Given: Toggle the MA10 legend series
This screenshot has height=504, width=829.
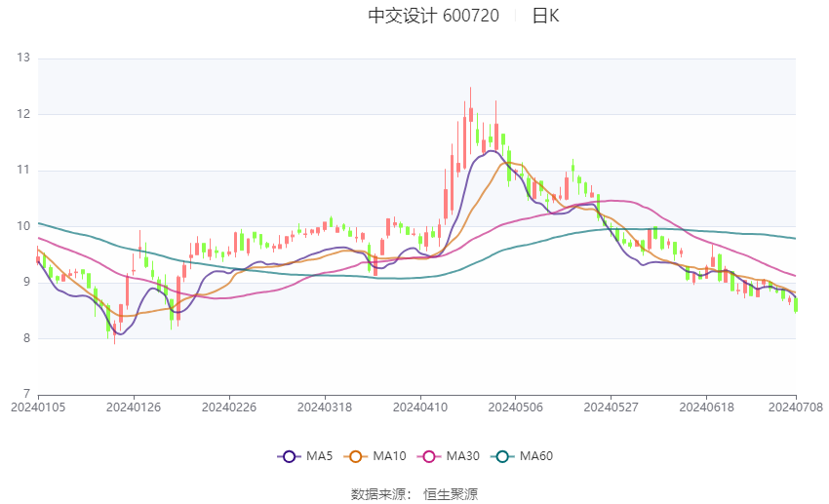Looking at the screenshot, I should tap(375, 456).
